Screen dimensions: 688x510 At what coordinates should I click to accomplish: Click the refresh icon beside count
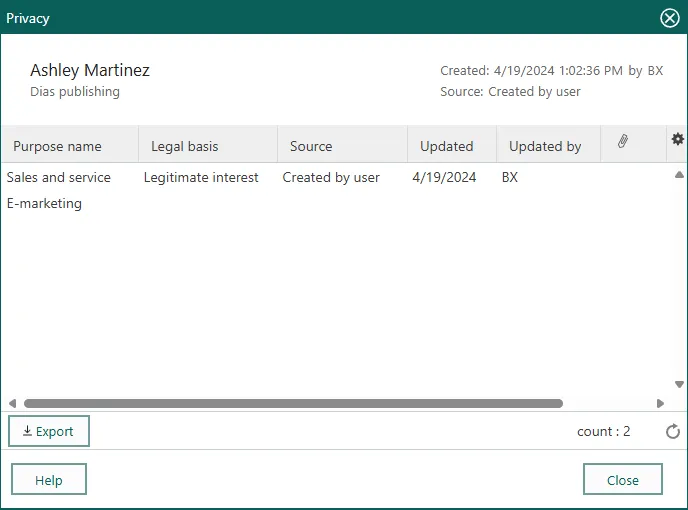click(673, 432)
